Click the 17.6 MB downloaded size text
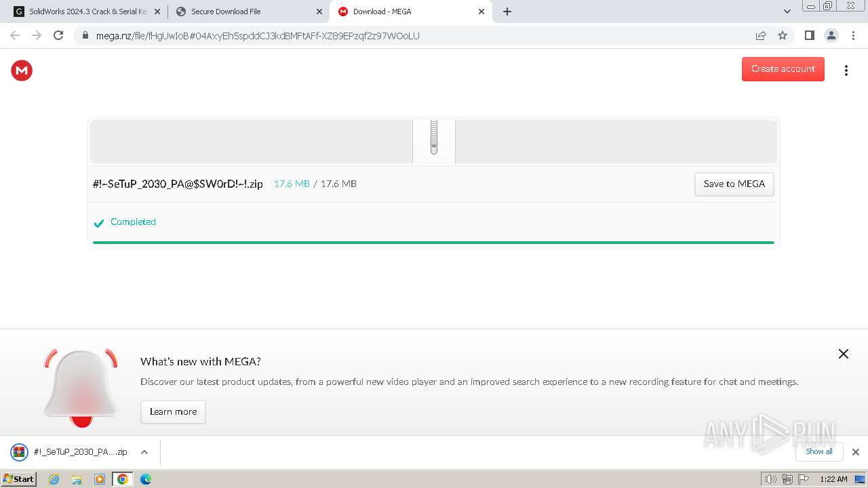Image resolution: width=868 pixels, height=488 pixels. tap(292, 184)
